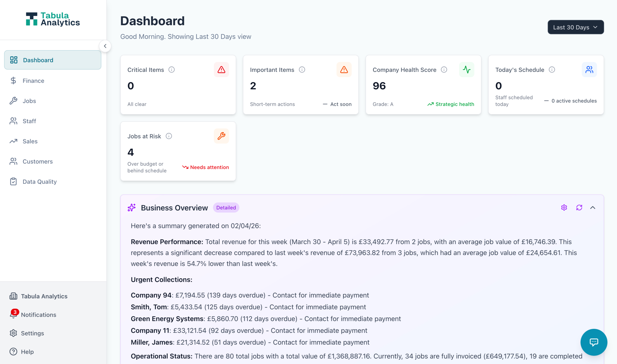This screenshot has width=617, height=364.
Task: Open Settings in the sidebar footer
Action: pos(32,333)
